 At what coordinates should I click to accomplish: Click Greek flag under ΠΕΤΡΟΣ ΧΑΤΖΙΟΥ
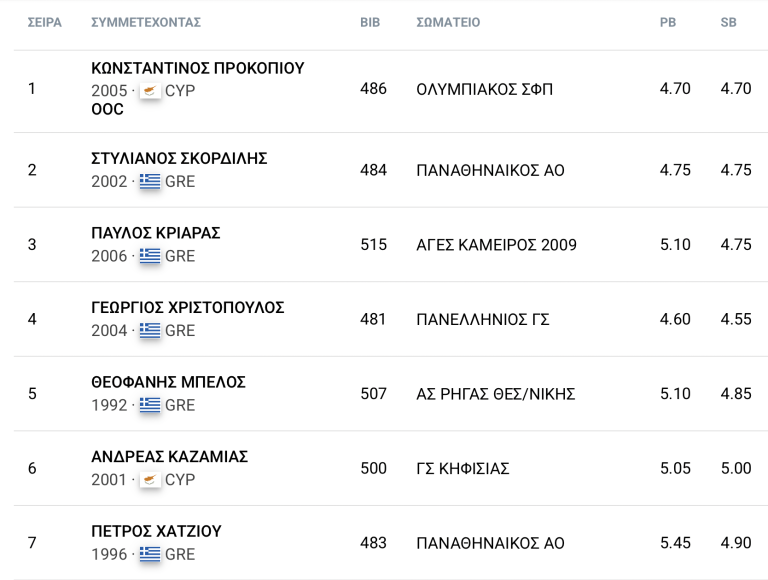pos(150,554)
